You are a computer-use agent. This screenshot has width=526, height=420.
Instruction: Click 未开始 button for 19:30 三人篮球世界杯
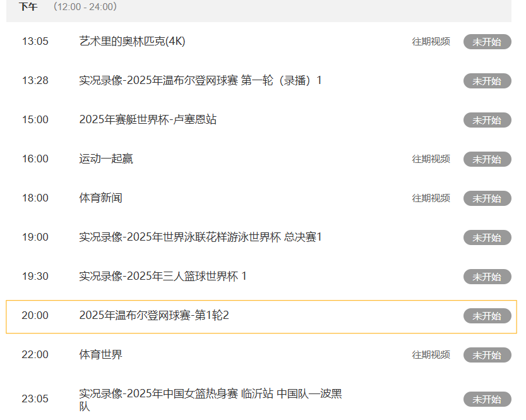[487, 277]
